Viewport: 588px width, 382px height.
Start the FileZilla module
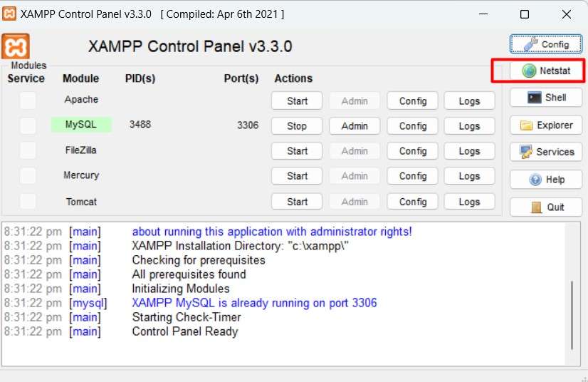(297, 151)
